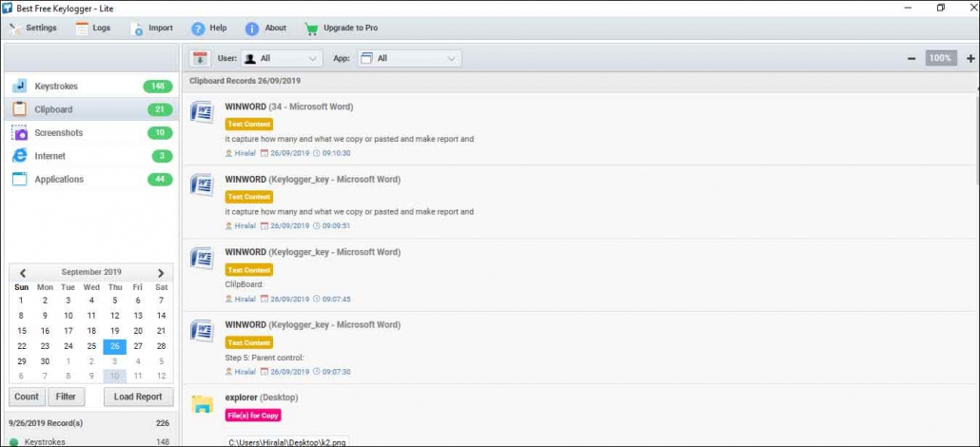980x447 pixels.
Task: Open the About menu item
Action: pos(265,29)
